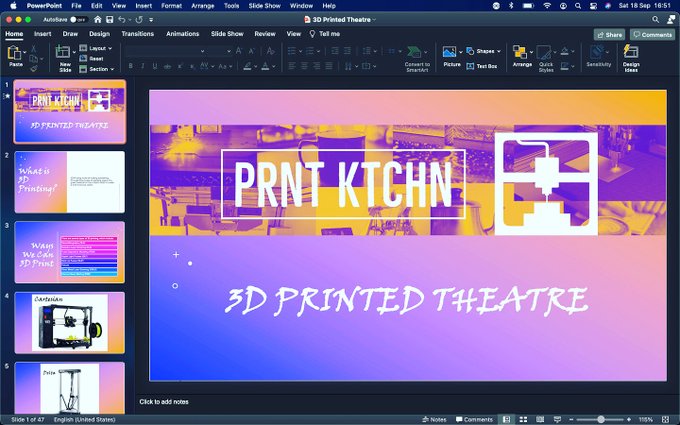Open the Arrange menu in menu bar
This screenshot has height=425, width=680.
tap(203, 6)
